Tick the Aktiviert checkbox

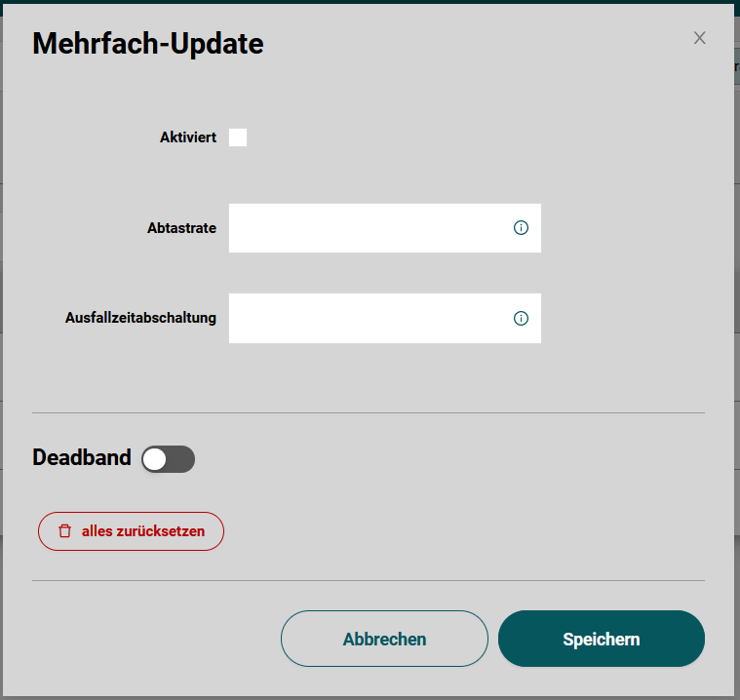(238, 137)
